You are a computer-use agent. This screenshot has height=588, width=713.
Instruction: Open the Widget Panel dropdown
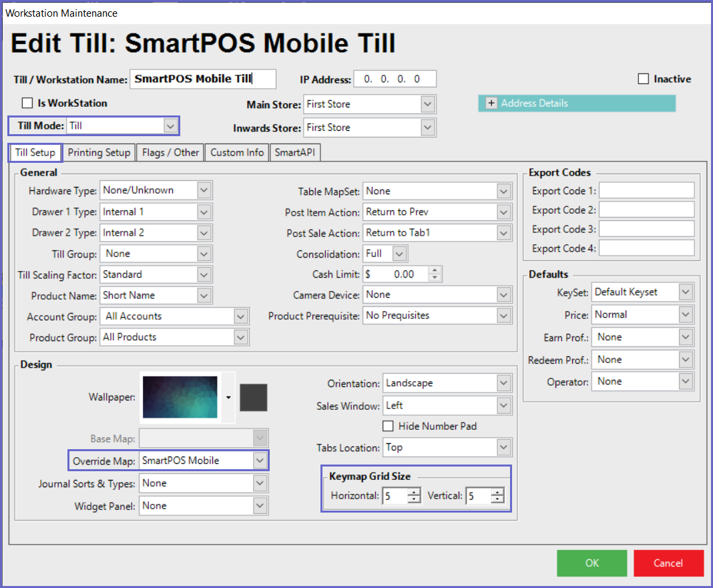click(260, 506)
